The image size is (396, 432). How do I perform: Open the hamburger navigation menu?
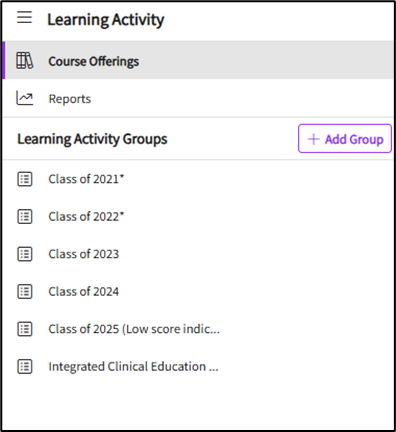click(x=25, y=17)
